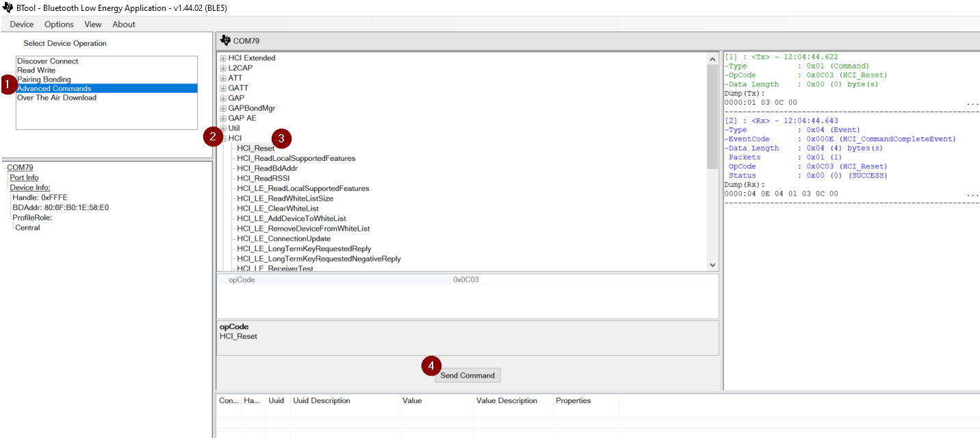
Task: Collapse the HCI tree node
Action: [x=223, y=138]
